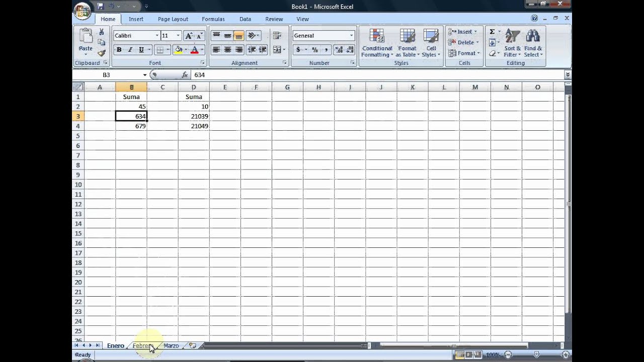Apply Accounting Number Format dollar sign
Viewport: 644px width, 362px height.
pyautogui.click(x=298, y=50)
